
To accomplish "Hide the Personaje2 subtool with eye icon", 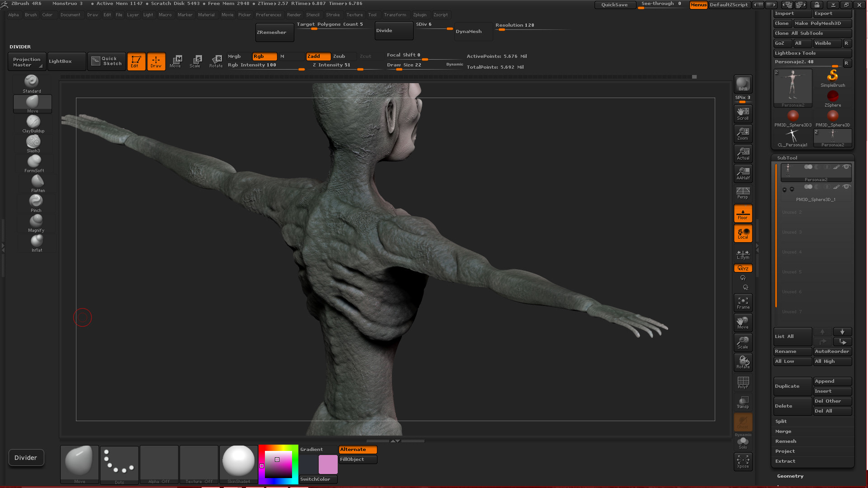I will (x=846, y=167).
